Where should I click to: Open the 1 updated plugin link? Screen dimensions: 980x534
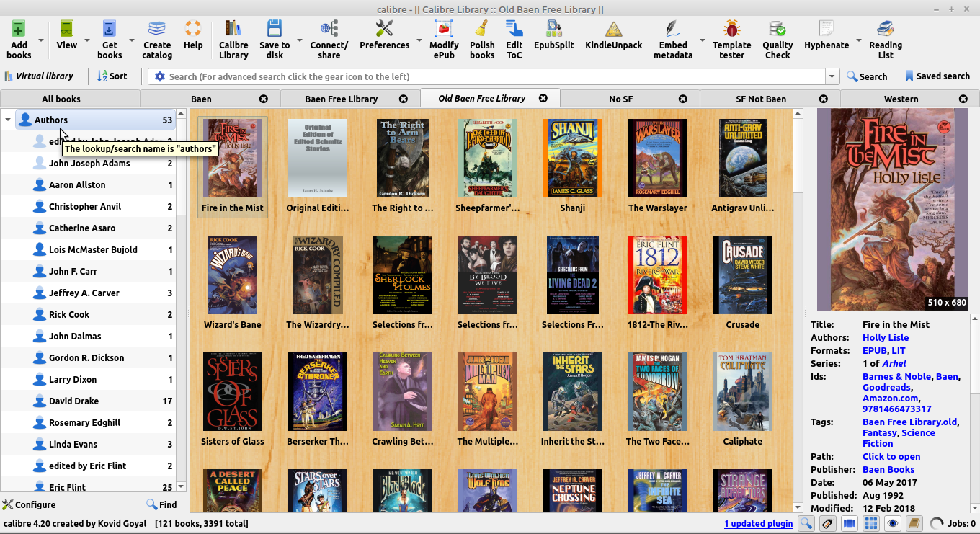click(758, 524)
